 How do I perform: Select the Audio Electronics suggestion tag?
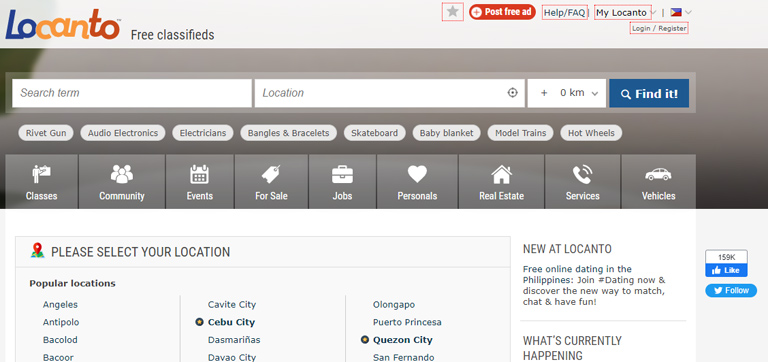123,133
